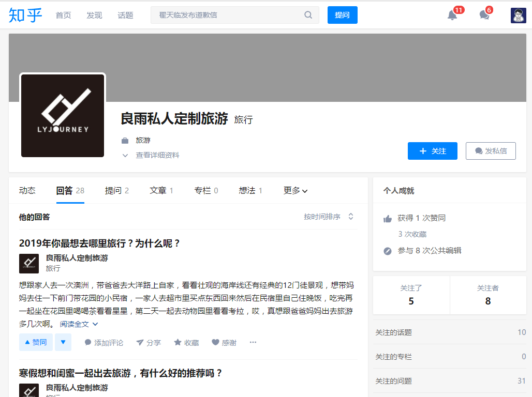Bookmark the answer with the 收藏 icon
Viewport: 532px width, 397px height.
pyautogui.click(x=186, y=342)
